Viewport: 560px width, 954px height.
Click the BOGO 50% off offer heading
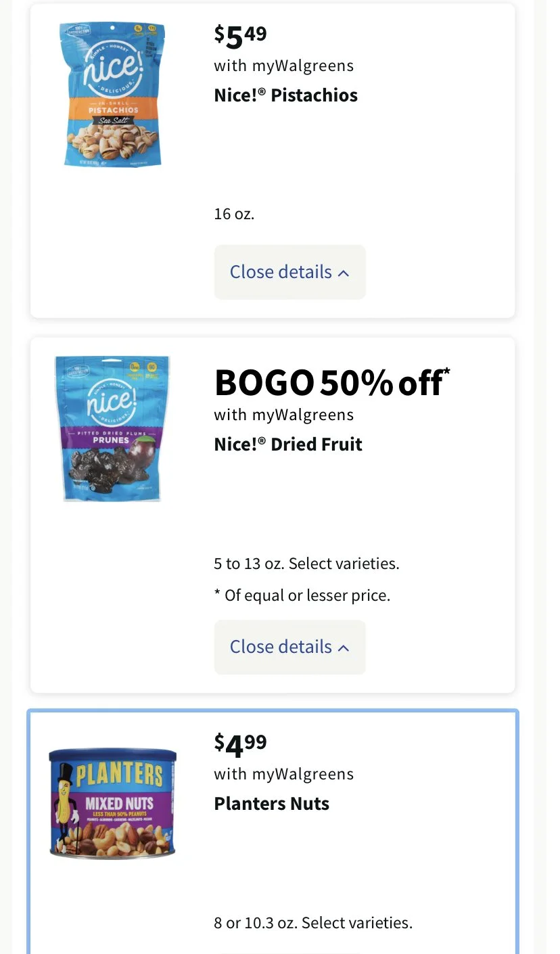[331, 383]
